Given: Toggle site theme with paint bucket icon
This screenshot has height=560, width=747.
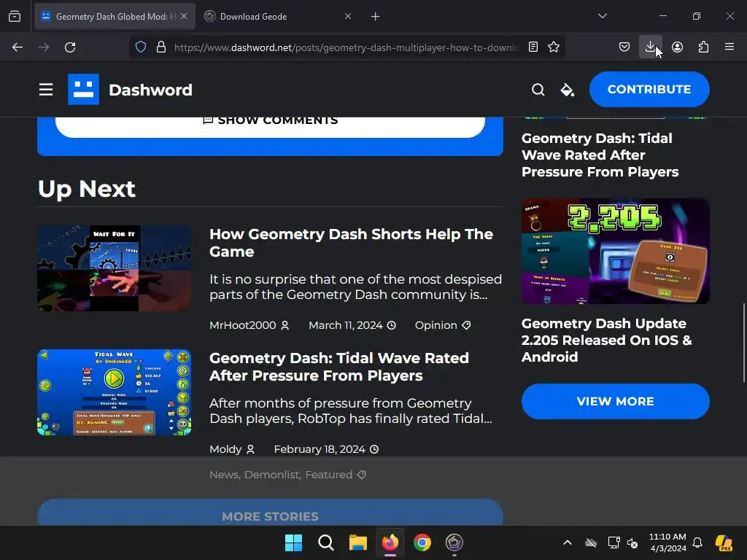Looking at the screenshot, I should click(x=567, y=90).
